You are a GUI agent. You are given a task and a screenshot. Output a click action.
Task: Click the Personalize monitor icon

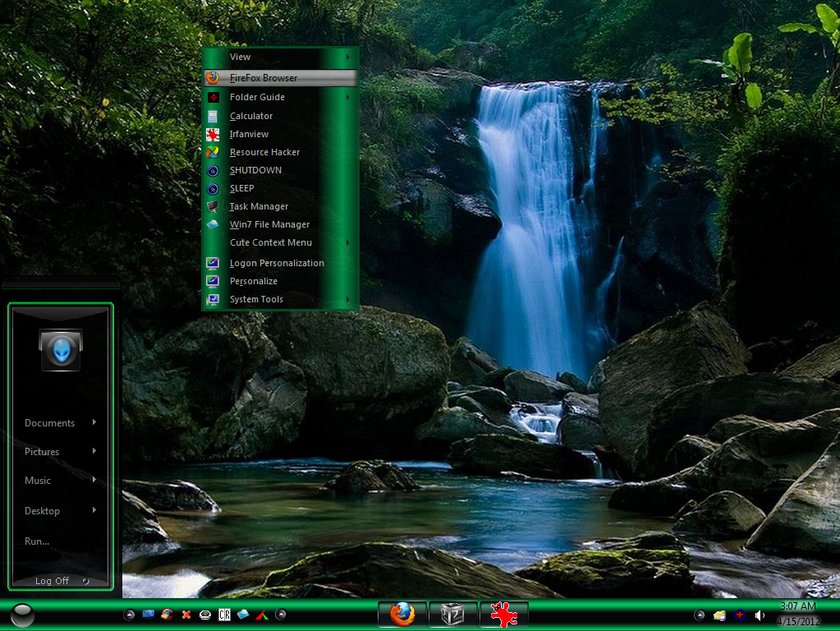click(213, 281)
